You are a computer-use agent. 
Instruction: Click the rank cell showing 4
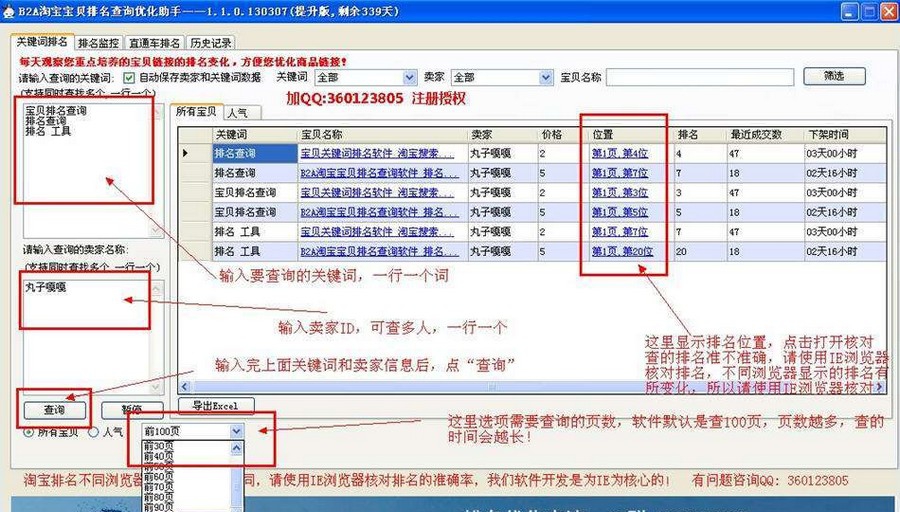coord(700,153)
